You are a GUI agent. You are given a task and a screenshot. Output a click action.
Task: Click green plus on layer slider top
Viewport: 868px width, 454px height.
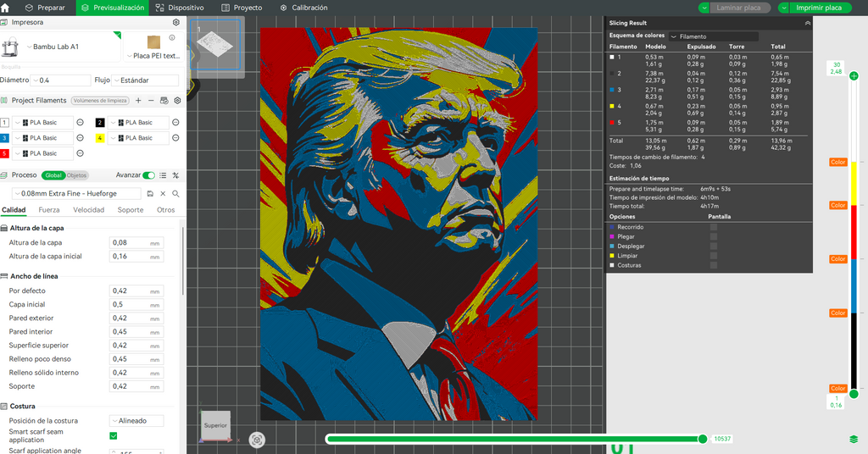pyautogui.click(x=854, y=75)
